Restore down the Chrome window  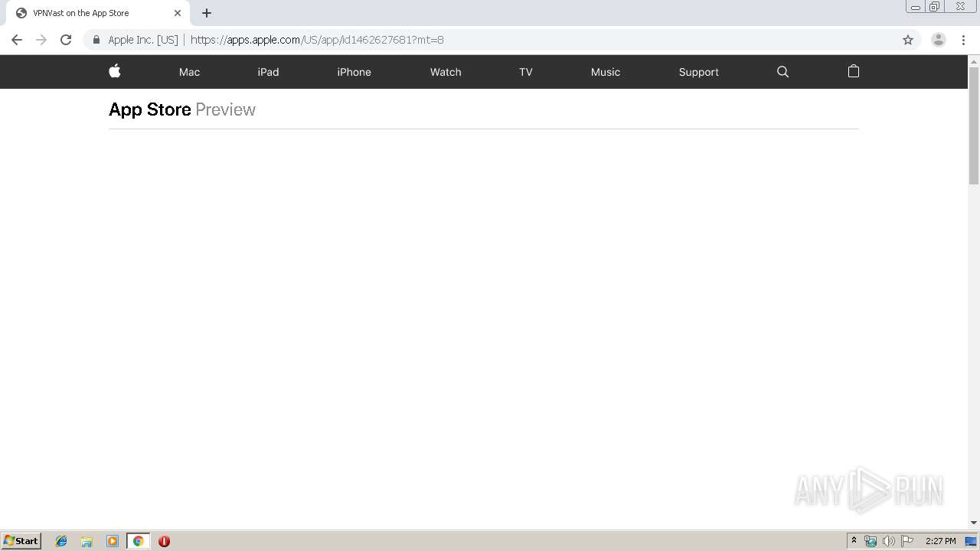click(x=935, y=6)
